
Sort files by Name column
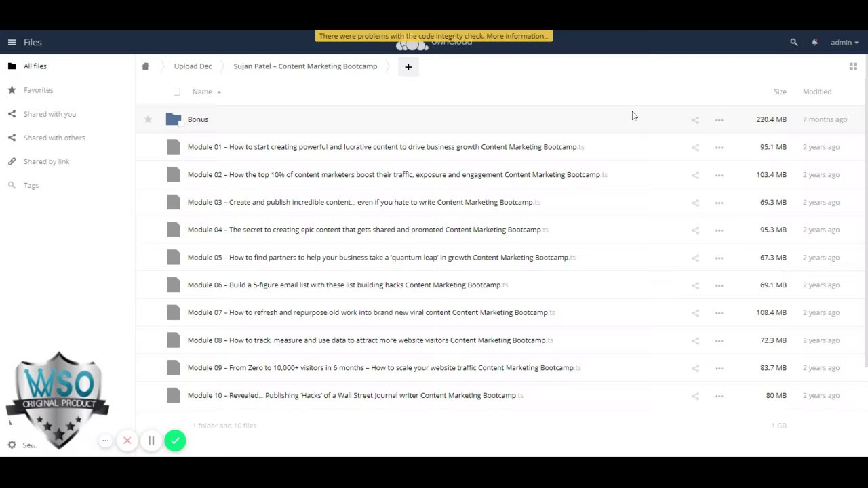tap(202, 91)
